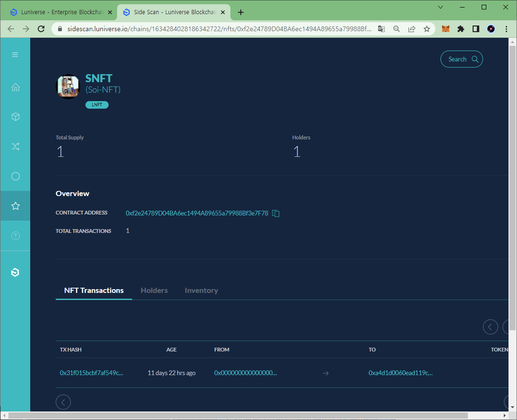Click the Holders count value 1
This screenshot has width=517, height=420.
[x=297, y=152]
